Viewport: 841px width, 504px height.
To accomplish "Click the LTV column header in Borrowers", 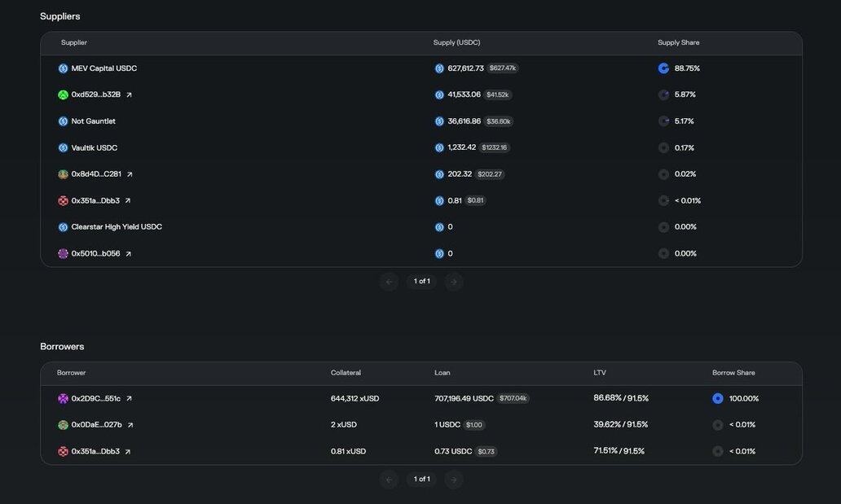I will (600, 373).
